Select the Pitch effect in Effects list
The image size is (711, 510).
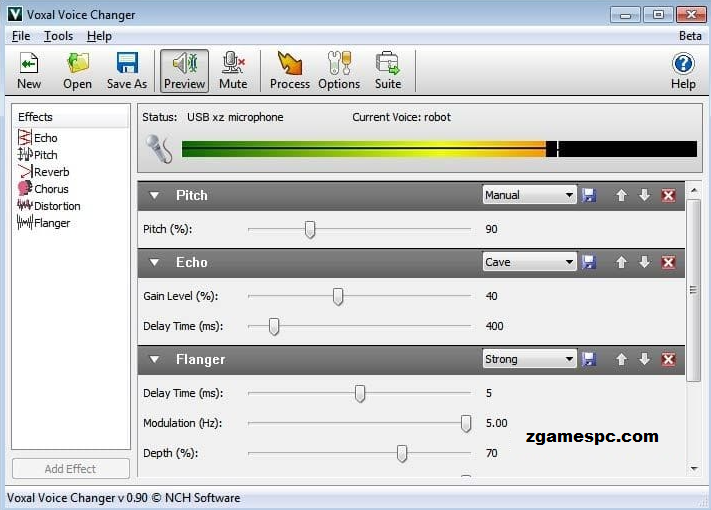(38, 155)
